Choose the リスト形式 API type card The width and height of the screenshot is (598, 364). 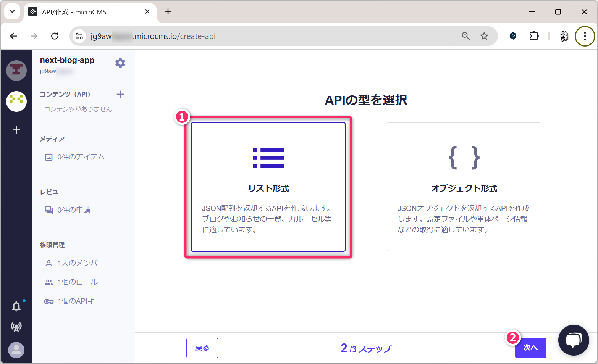tap(268, 187)
